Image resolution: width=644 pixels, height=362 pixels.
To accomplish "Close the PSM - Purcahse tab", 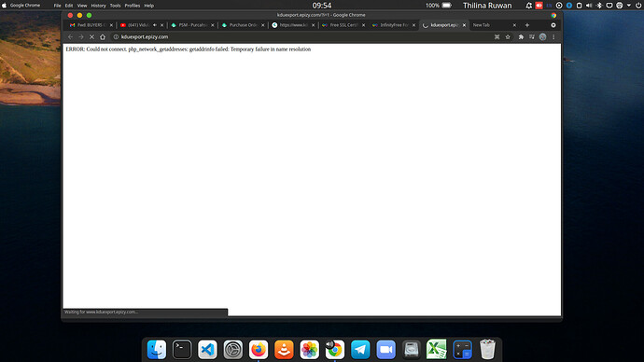I will coord(213,25).
